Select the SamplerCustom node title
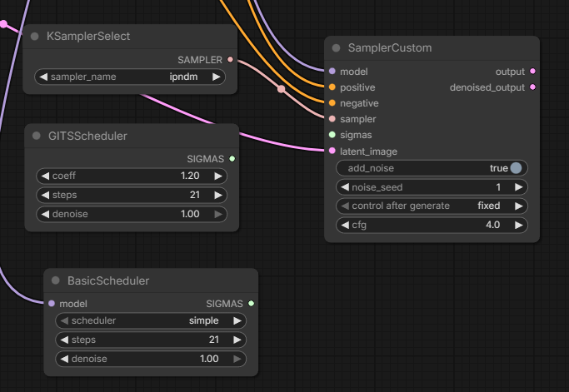This screenshot has height=392, width=569. [390, 48]
